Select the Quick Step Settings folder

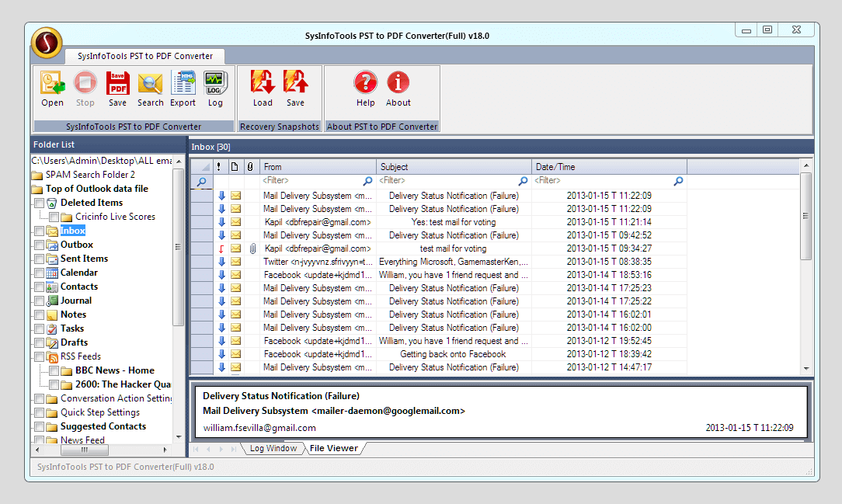pos(100,412)
